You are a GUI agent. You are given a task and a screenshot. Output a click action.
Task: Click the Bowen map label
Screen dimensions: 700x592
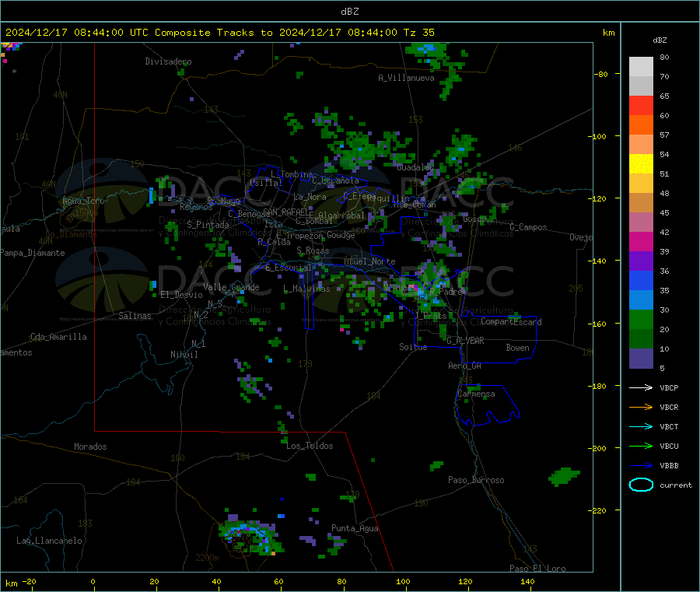click(517, 348)
